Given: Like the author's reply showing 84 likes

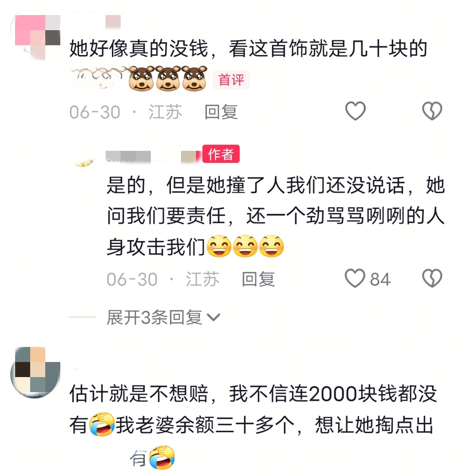Looking at the screenshot, I should tap(355, 279).
